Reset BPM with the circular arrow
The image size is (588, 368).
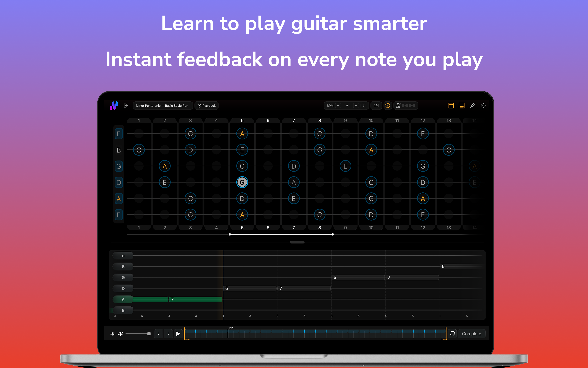363,106
